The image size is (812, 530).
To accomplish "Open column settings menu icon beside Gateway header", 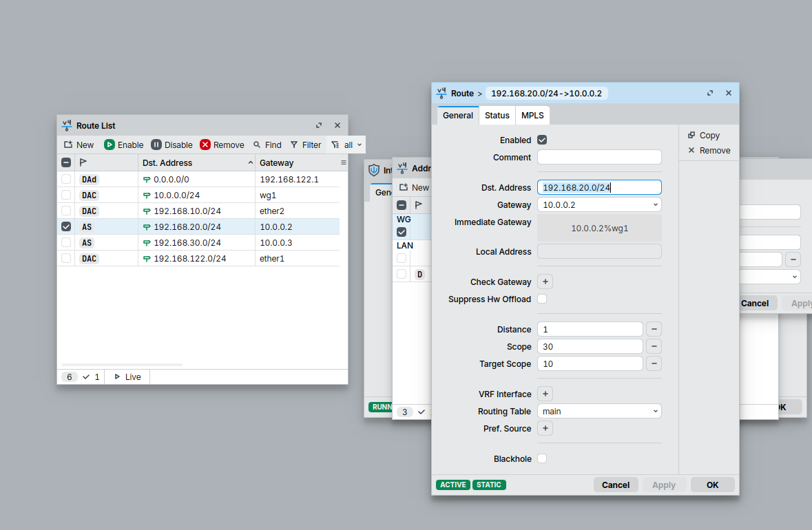I will click(344, 163).
